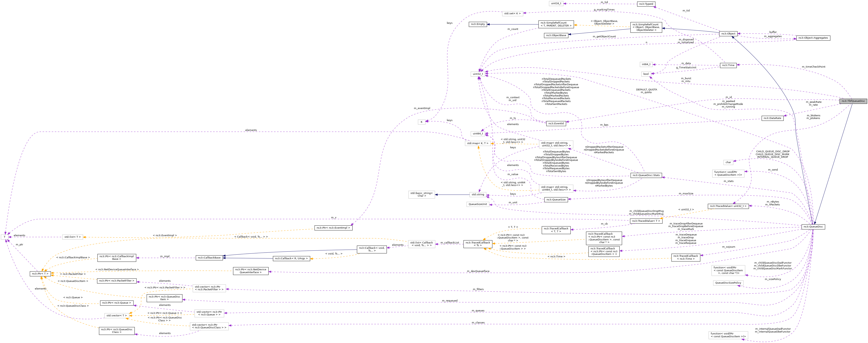Select ns3::Callback< R, UArgs > node

[x=291, y=259]
